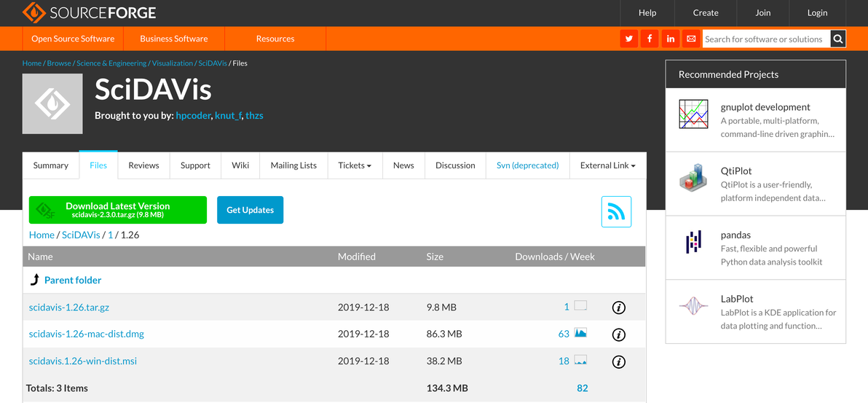Viewport: 868px width, 403px height.
Task: Open the Resources menu in orange bar
Action: pos(275,39)
